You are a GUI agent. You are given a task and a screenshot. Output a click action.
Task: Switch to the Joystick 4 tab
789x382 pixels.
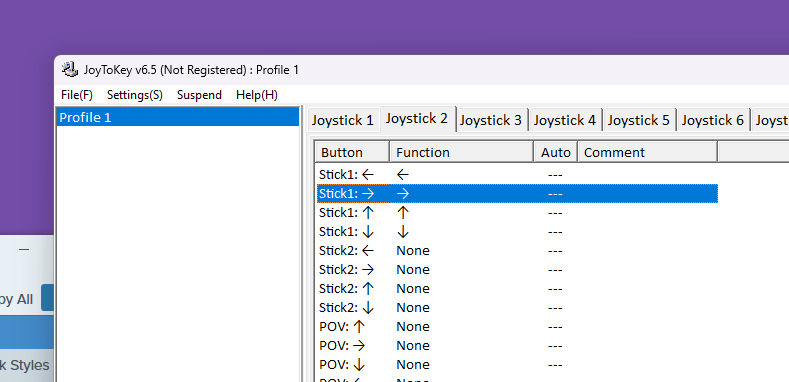[x=565, y=120]
